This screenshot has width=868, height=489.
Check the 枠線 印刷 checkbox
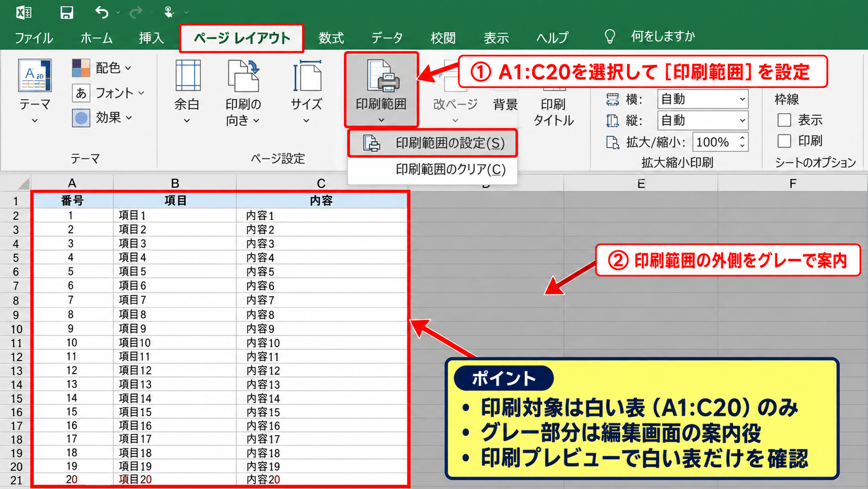coord(784,141)
